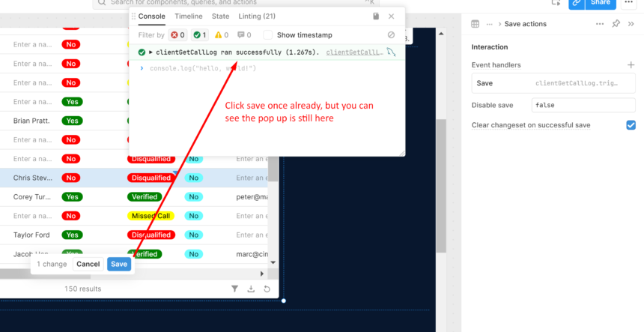Click Disqualified tag in Taylor Ford row

(x=151, y=235)
